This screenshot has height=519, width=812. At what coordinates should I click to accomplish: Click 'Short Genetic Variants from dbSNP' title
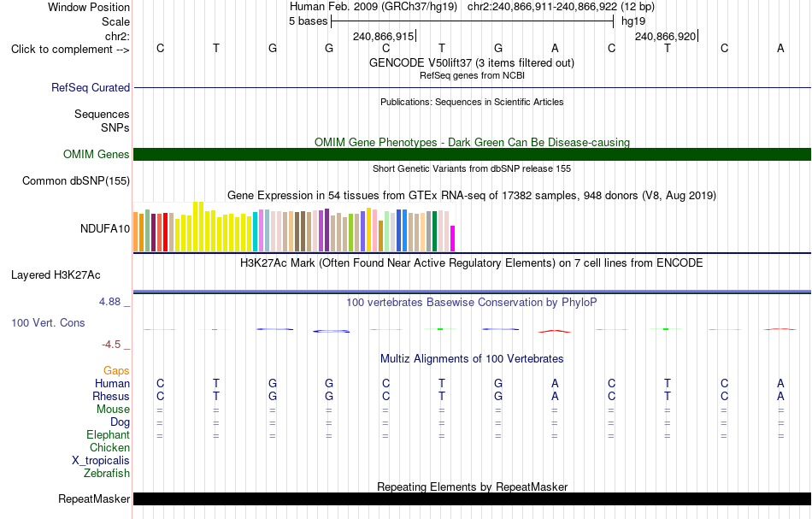click(x=472, y=168)
